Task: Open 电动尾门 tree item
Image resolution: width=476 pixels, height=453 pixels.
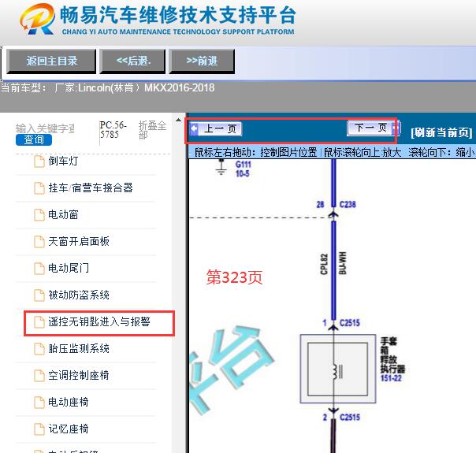Action: point(69,268)
